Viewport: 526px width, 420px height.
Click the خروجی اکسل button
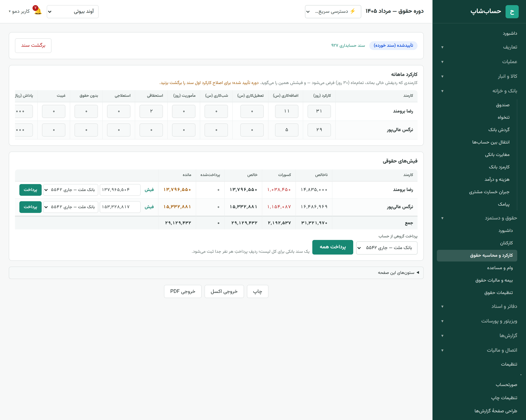tap(224, 291)
